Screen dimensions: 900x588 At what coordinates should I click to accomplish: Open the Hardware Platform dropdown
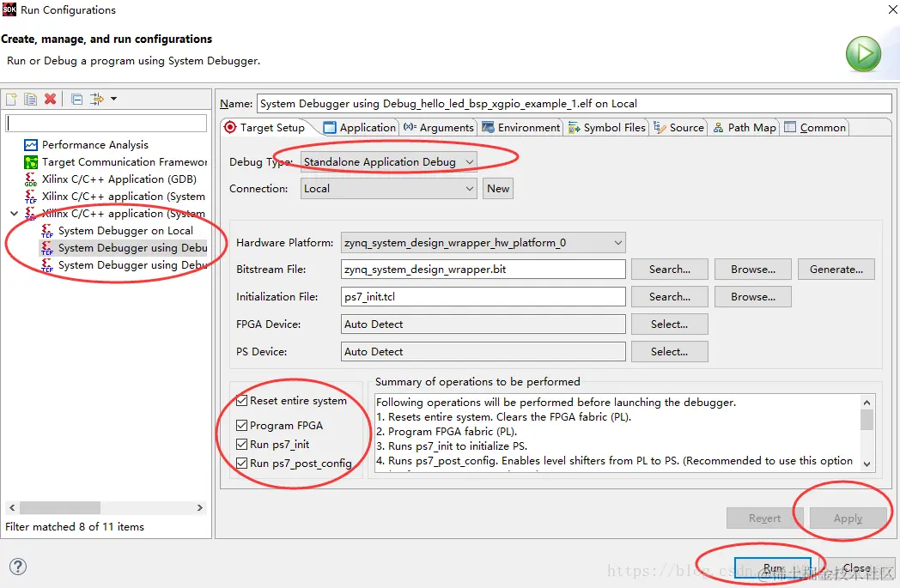pyautogui.click(x=483, y=243)
